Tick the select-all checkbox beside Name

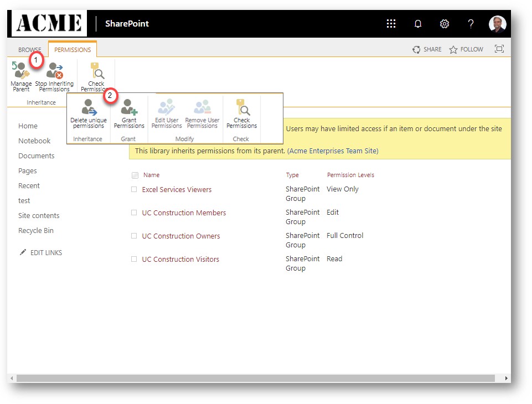(x=135, y=175)
